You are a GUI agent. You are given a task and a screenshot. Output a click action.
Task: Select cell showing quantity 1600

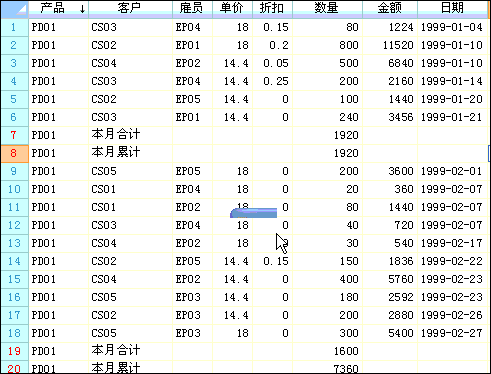pos(327,351)
